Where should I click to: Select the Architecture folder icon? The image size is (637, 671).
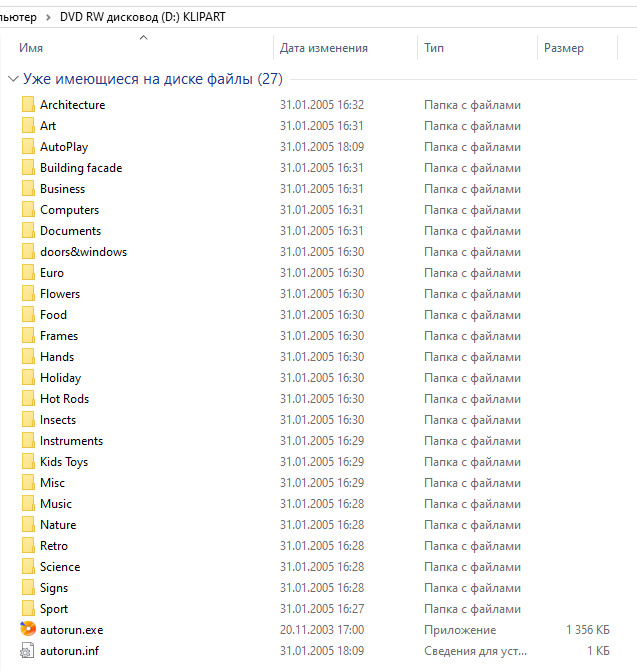click(x=28, y=104)
